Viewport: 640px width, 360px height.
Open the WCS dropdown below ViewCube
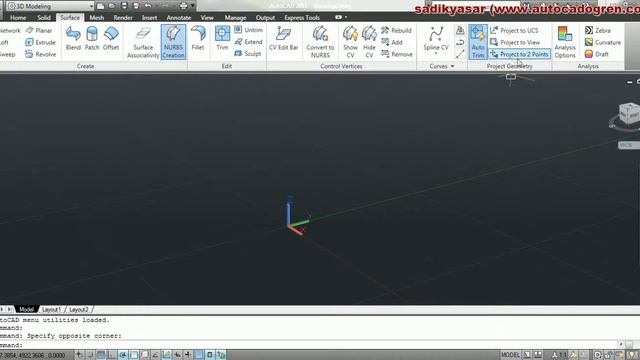(x=629, y=145)
